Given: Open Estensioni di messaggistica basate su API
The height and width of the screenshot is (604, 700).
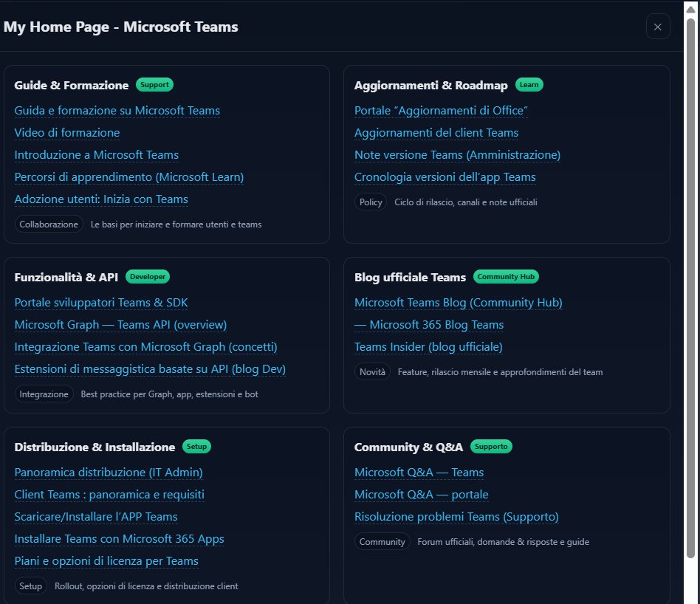Looking at the screenshot, I should click(150, 369).
